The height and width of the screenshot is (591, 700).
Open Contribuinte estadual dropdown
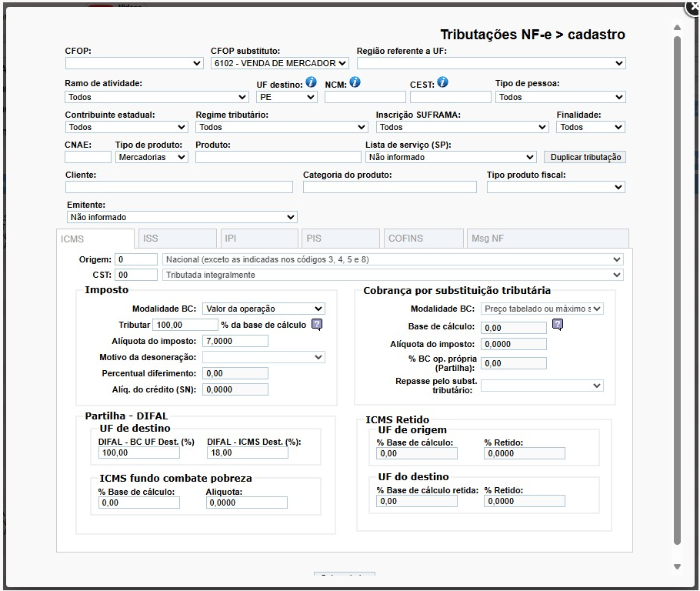126,127
